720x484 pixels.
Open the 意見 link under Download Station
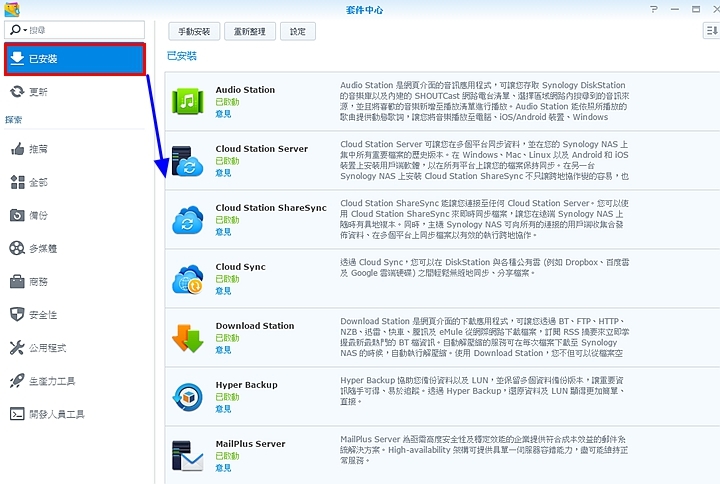(223, 350)
